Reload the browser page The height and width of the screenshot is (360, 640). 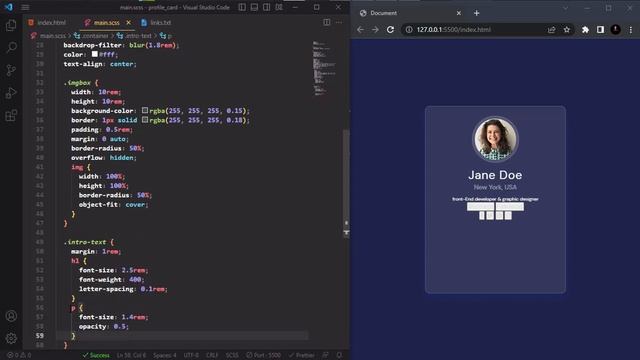tap(390, 29)
